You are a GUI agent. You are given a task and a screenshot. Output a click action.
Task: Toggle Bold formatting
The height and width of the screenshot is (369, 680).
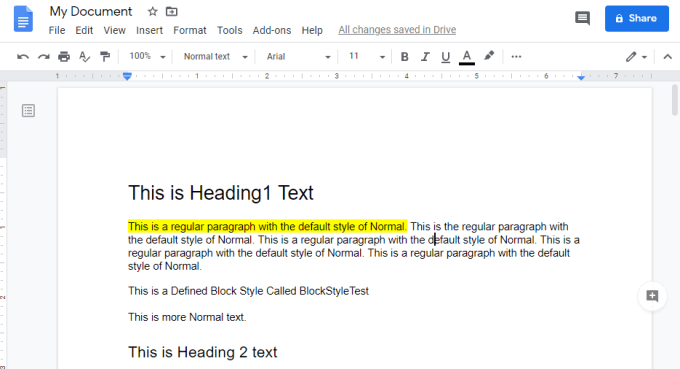404,56
